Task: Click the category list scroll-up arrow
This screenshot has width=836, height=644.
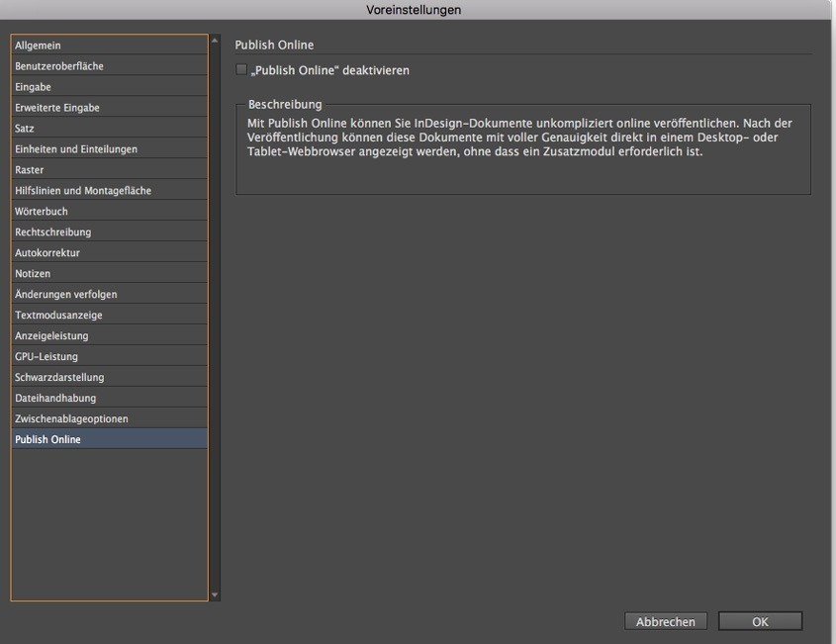Action: (x=215, y=41)
